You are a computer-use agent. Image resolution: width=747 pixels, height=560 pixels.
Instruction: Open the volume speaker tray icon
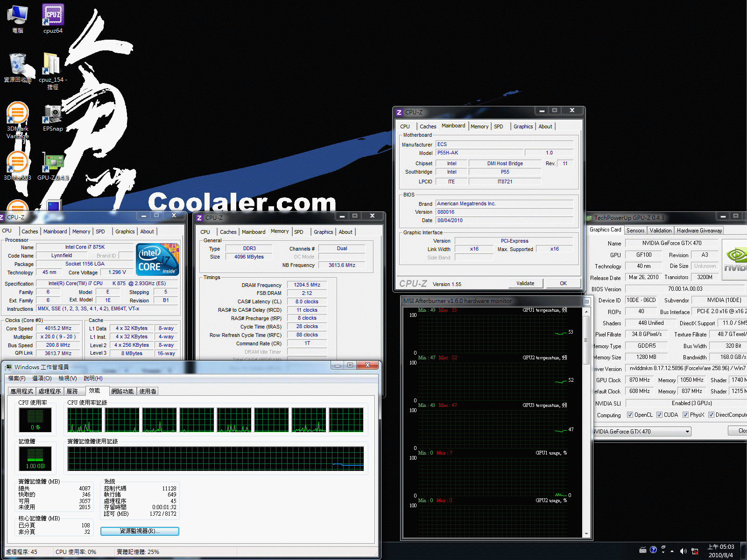(x=684, y=551)
